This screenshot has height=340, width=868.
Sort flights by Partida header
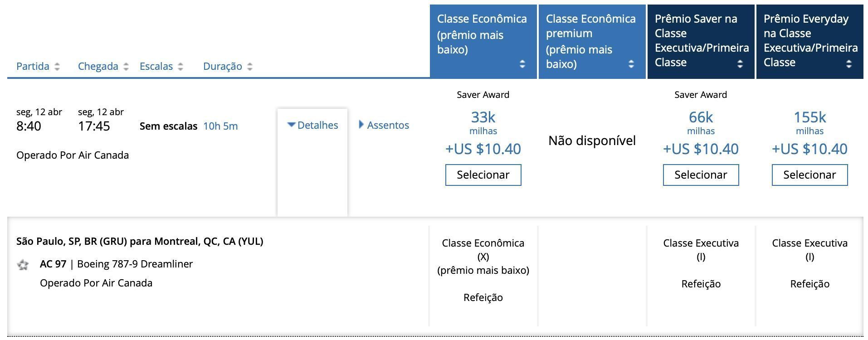(x=33, y=66)
